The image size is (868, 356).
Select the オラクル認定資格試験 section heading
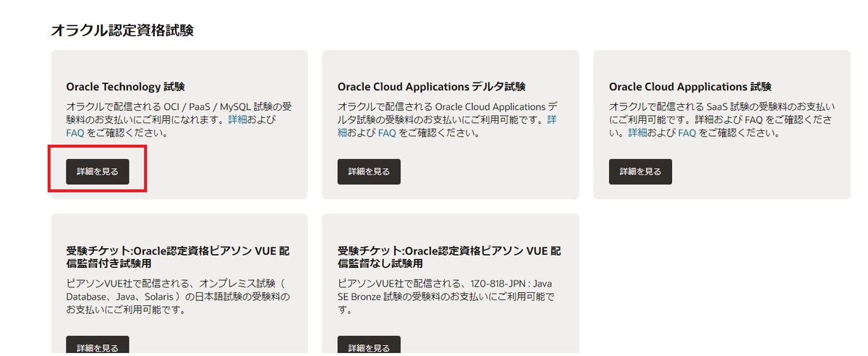click(x=122, y=30)
